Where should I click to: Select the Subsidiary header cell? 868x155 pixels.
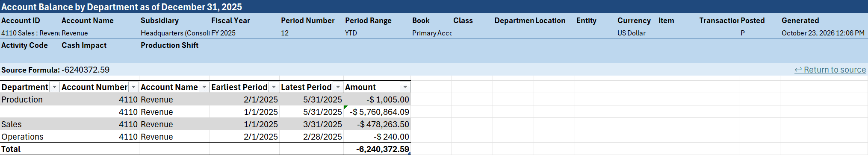(174, 20)
